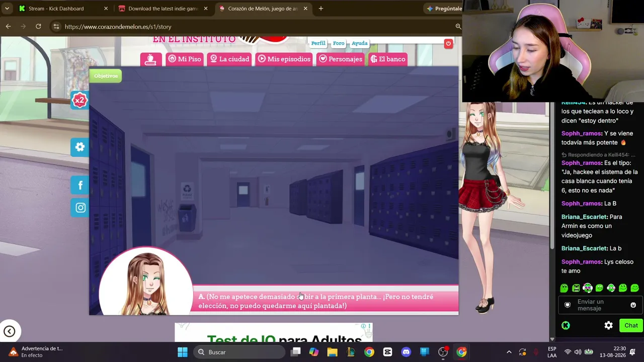Click the zoom magnifier in address bar

[x=458, y=26]
